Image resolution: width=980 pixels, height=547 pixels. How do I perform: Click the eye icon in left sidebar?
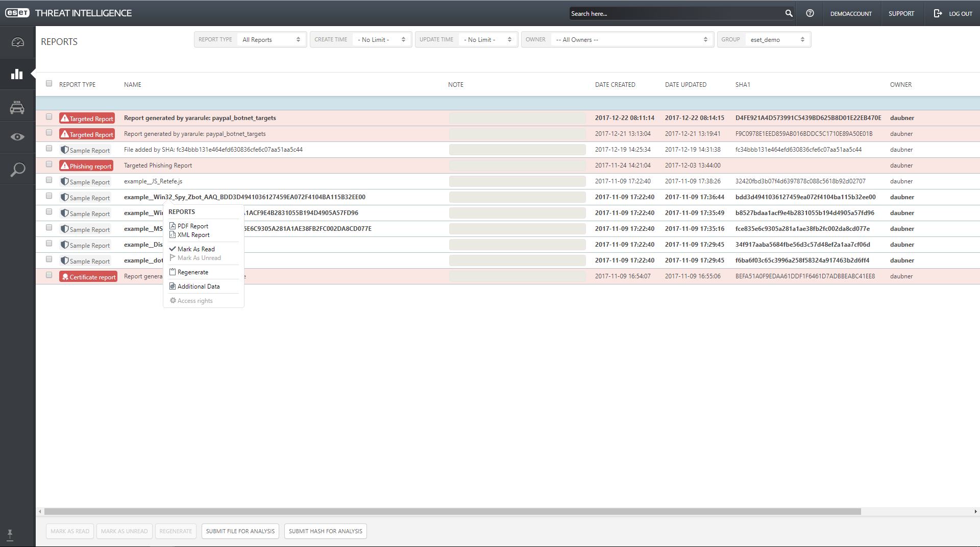[x=17, y=137]
